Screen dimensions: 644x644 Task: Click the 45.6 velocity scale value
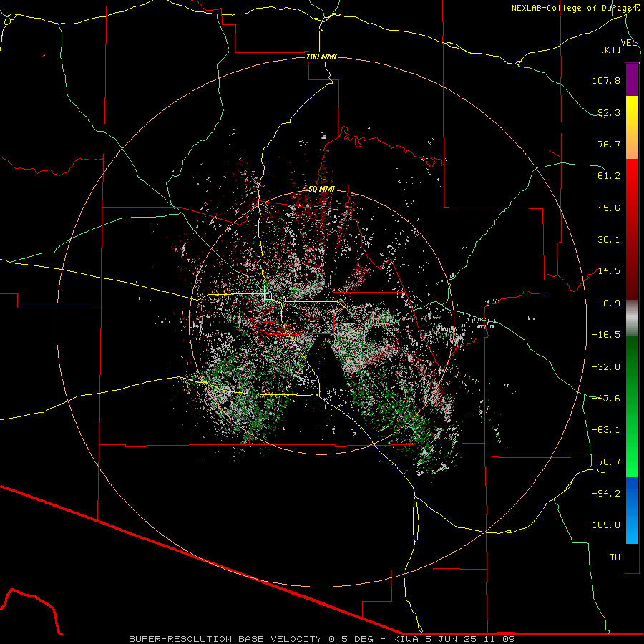pos(609,208)
